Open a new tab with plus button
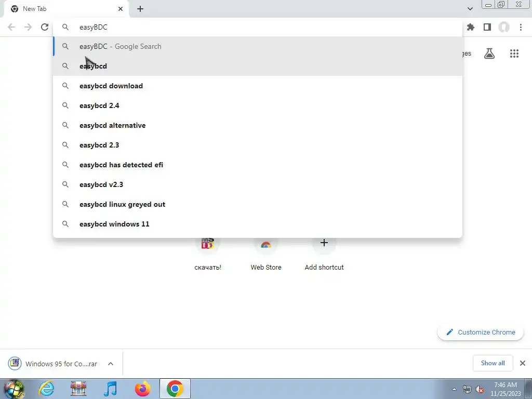 point(140,9)
